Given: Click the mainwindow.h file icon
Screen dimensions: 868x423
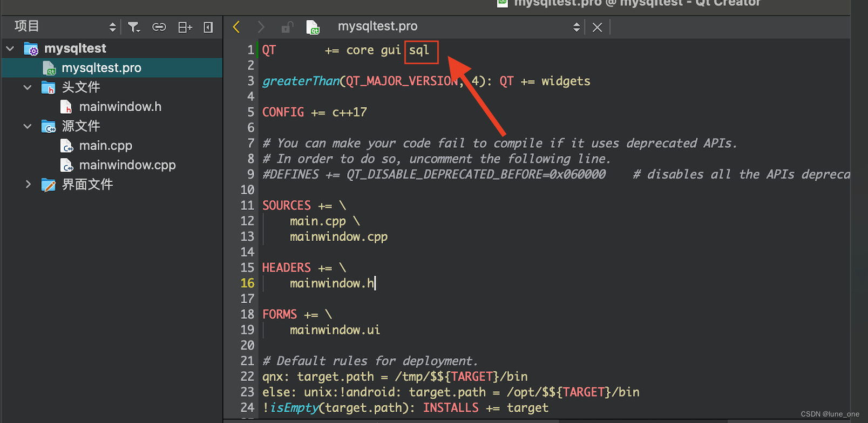Looking at the screenshot, I should click(66, 107).
